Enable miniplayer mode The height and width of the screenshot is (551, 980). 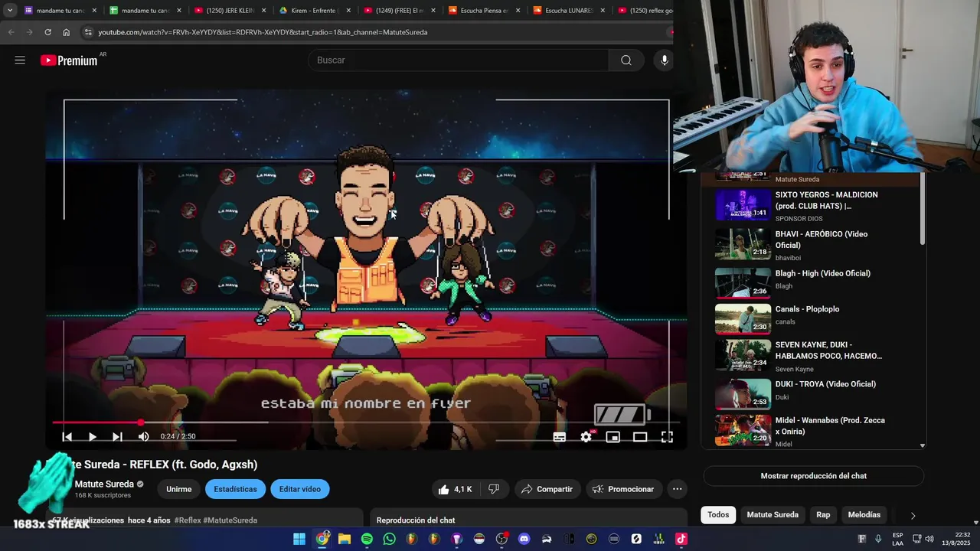(613, 436)
